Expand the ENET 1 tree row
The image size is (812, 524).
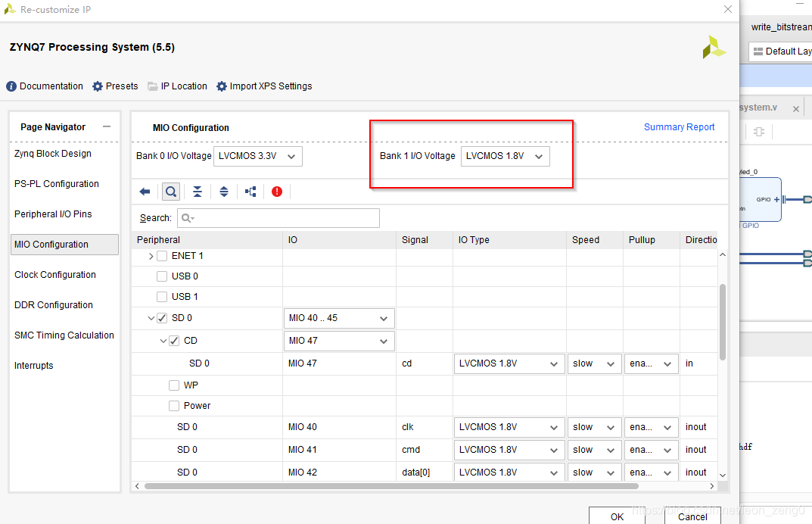[151, 256]
